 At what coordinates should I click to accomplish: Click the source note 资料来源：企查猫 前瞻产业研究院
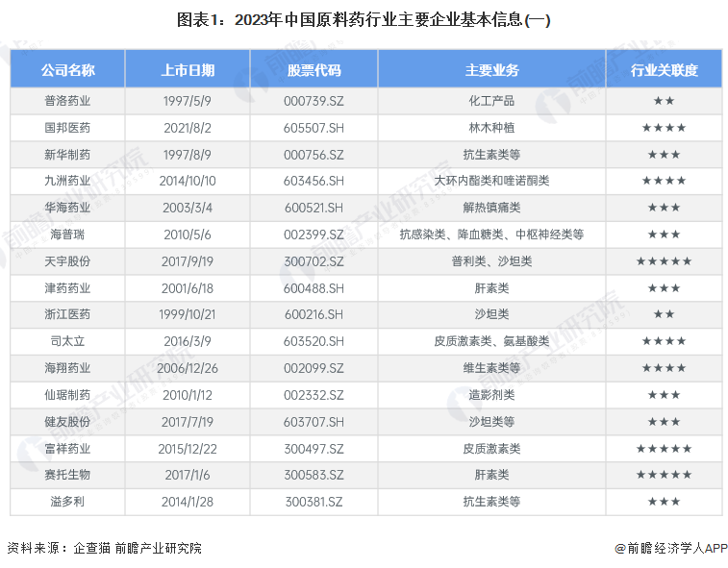click(105, 548)
